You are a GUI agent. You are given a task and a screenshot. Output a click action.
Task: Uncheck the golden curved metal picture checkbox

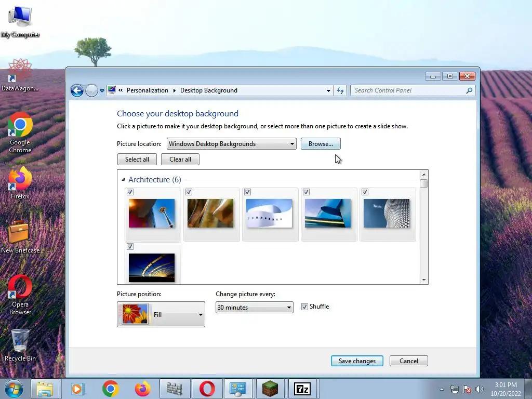click(189, 192)
